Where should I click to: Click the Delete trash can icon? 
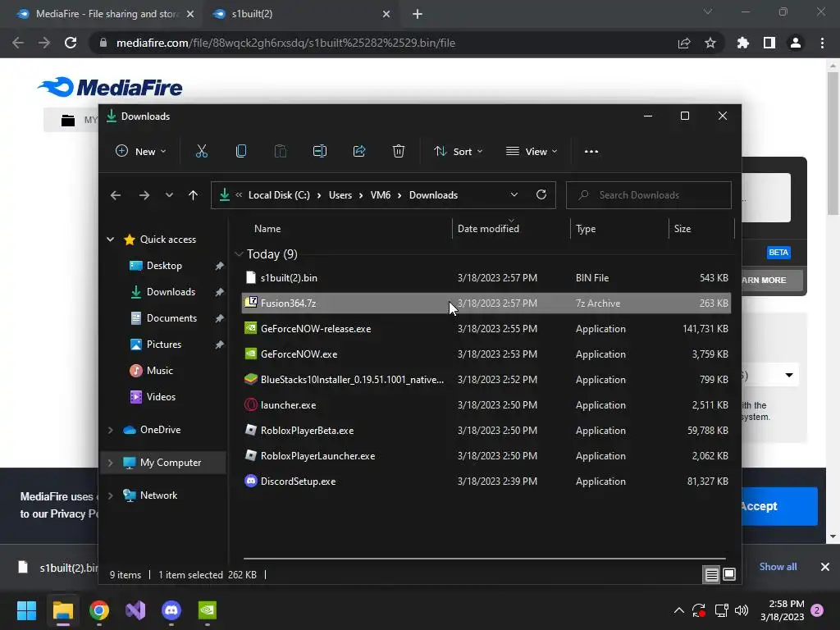click(399, 152)
